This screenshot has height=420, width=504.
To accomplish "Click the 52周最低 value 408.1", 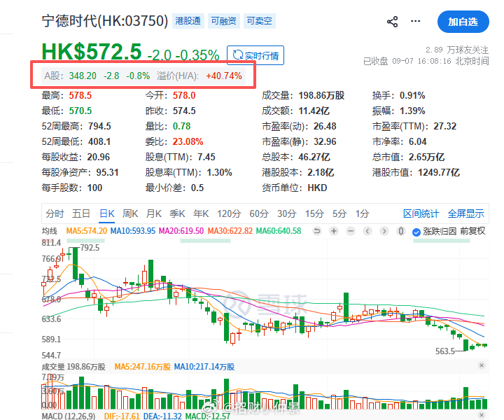I will tap(99, 141).
